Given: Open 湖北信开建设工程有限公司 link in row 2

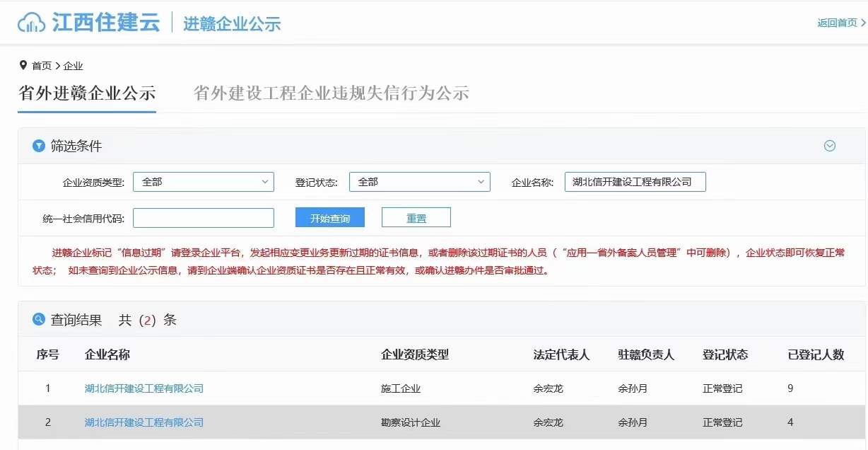Looking at the screenshot, I should pyautogui.click(x=144, y=422).
